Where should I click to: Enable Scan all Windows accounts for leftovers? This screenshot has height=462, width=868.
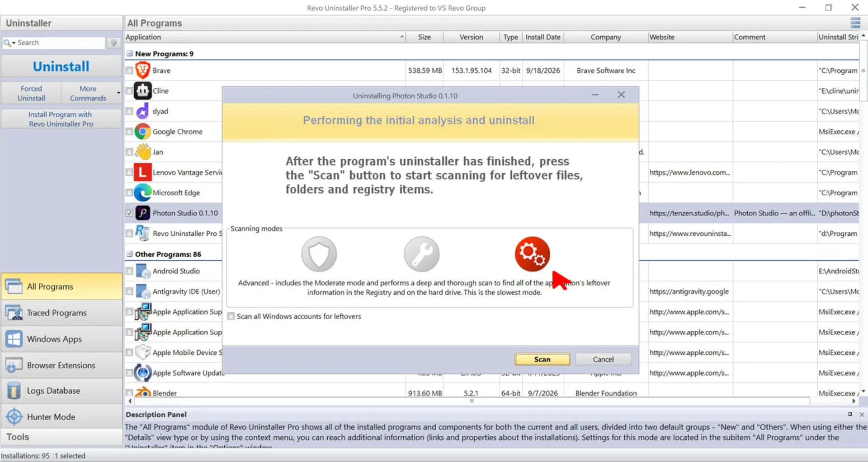click(x=231, y=316)
